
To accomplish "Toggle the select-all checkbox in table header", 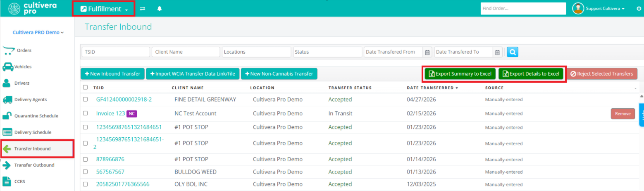I will click(85, 87).
